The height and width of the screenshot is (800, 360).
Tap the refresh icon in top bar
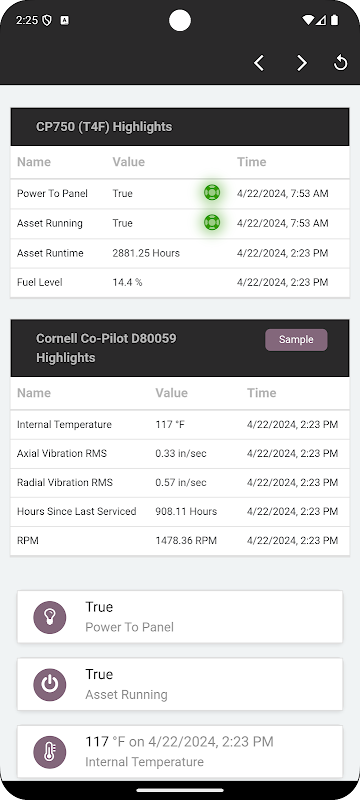pyautogui.click(x=340, y=63)
